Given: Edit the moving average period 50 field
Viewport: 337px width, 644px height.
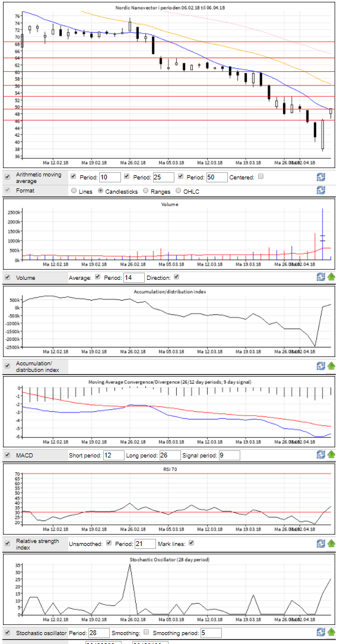Looking at the screenshot, I should [x=217, y=178].
